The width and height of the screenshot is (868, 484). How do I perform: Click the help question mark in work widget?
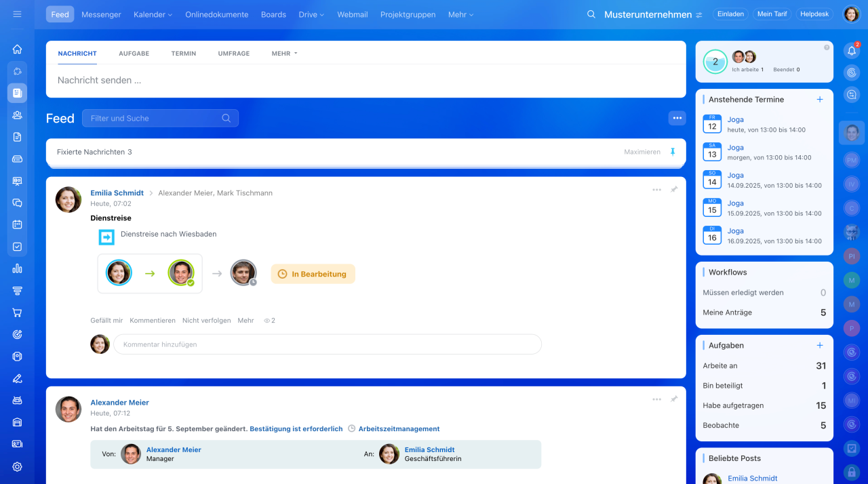tap(827, 47)
